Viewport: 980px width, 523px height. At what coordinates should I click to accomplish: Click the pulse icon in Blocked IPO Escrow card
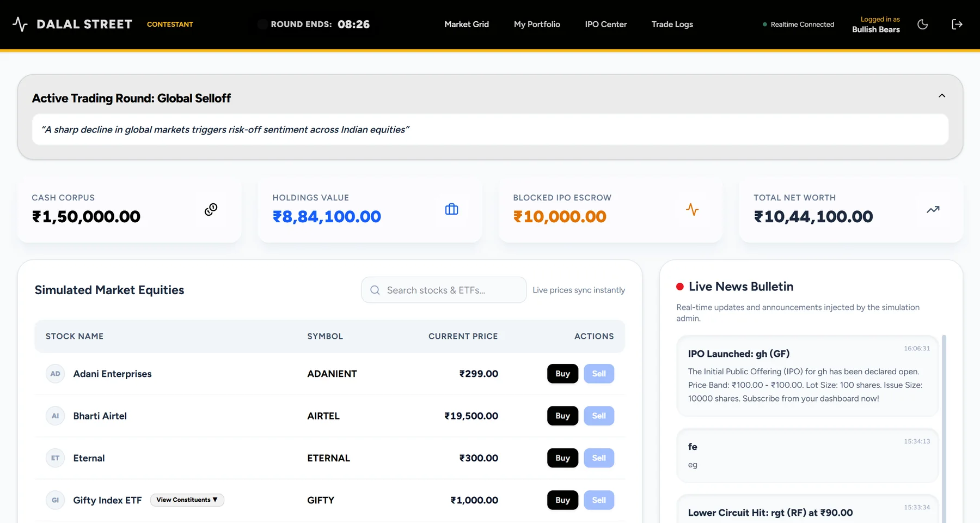pyautogui.click(x=692, y=209)
